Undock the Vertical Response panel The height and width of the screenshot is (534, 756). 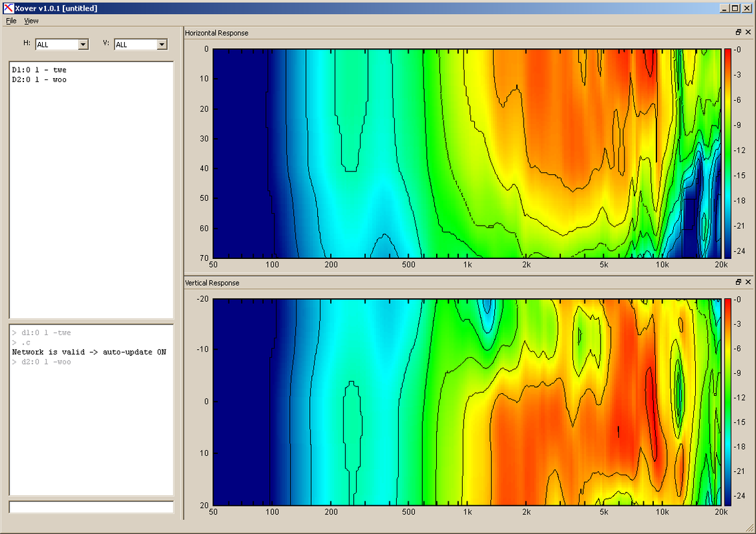(x=738, y=282)
